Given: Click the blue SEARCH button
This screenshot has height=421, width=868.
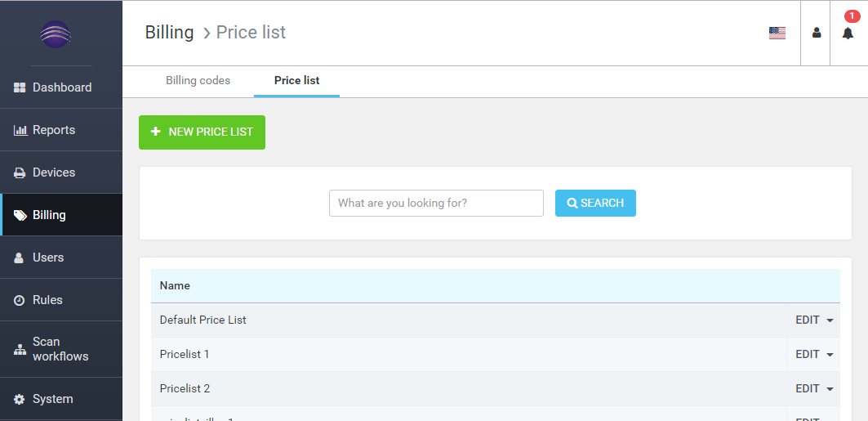Looking at the screenshot, I should click(x=595, y=204).
